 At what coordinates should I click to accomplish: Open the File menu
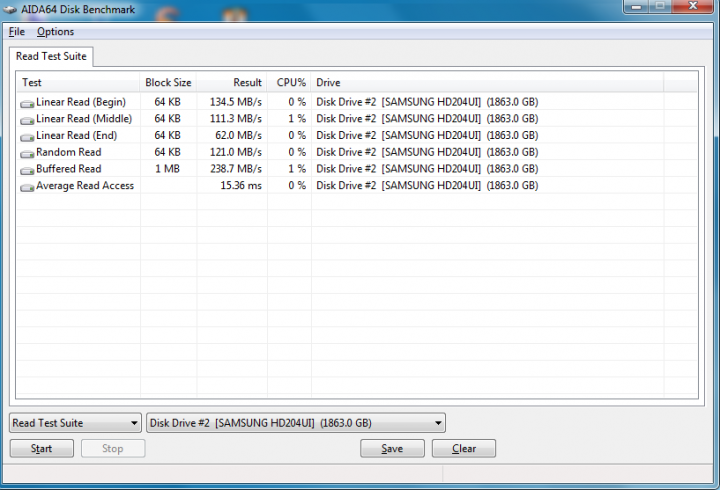(x=17, y=32)
